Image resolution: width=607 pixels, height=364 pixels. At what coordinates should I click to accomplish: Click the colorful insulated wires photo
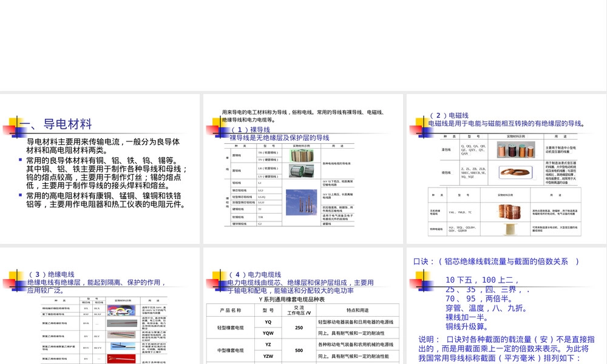click(121, 310)
